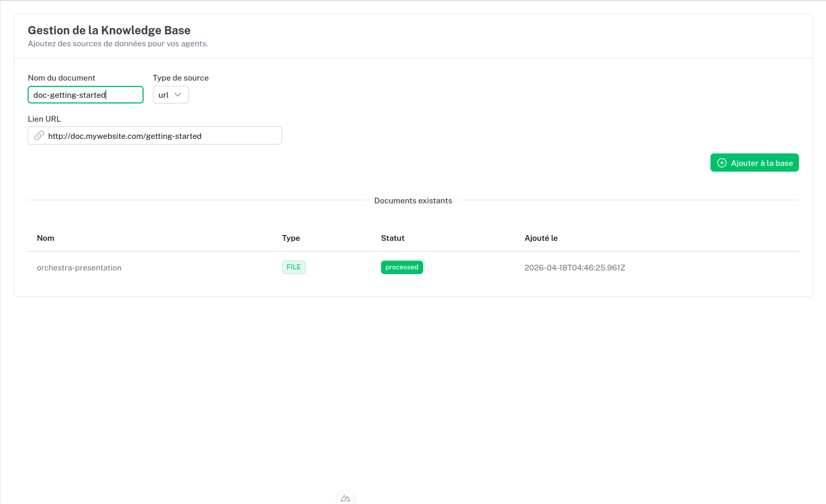
Task: Click the Ajouté le column header
Action: [x=541, y=238]
